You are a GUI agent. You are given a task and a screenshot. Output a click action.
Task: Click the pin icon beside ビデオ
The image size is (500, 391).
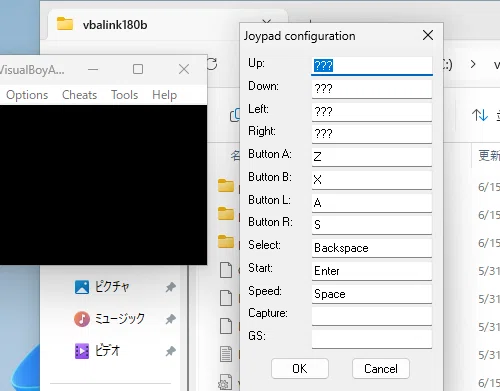[171, 351]
